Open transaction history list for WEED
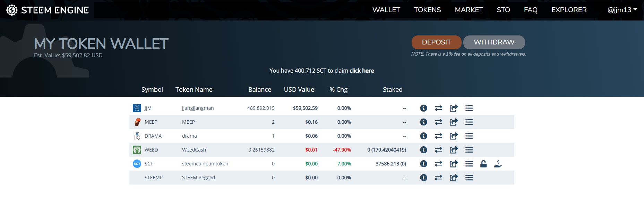This screenshot has width=644, height=204. point(469,150)
